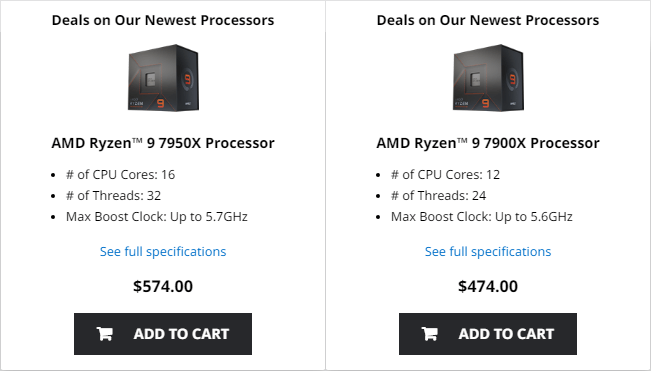This screenshot has height=371, width=651.
Task: Open the Ryzen 9 7900X box image
Action: coord(488,78)
